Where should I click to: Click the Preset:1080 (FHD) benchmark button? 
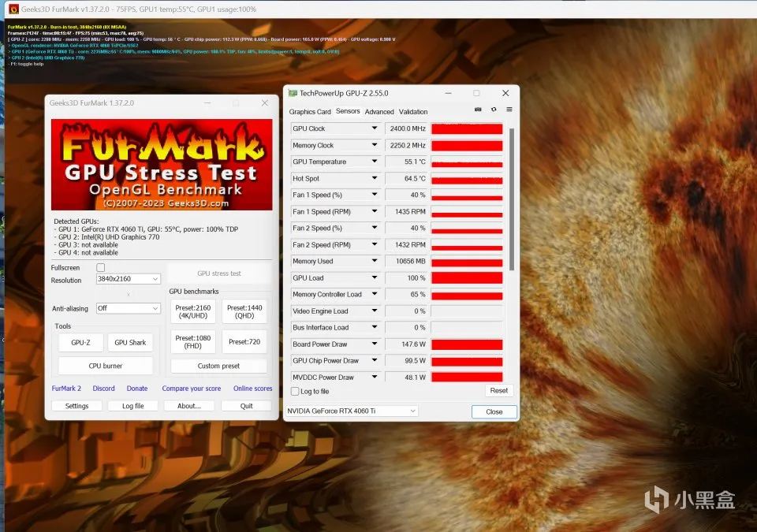click(192, 342)
